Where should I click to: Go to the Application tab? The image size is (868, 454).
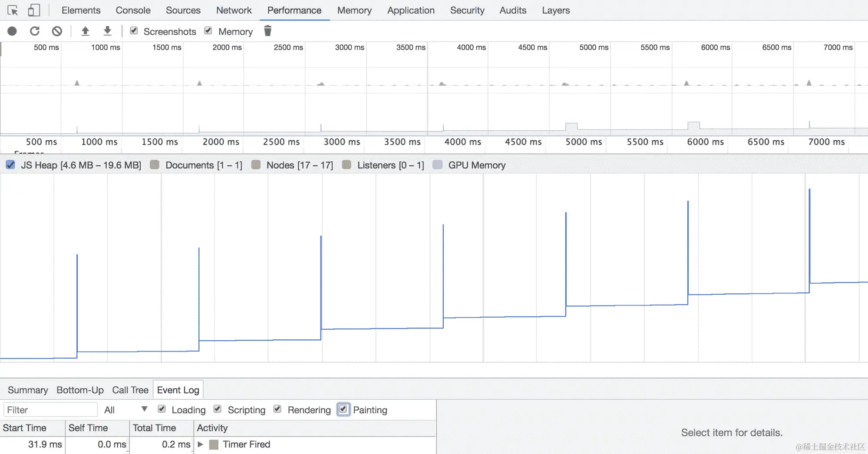pyautogui.click(x=411, y=10)
